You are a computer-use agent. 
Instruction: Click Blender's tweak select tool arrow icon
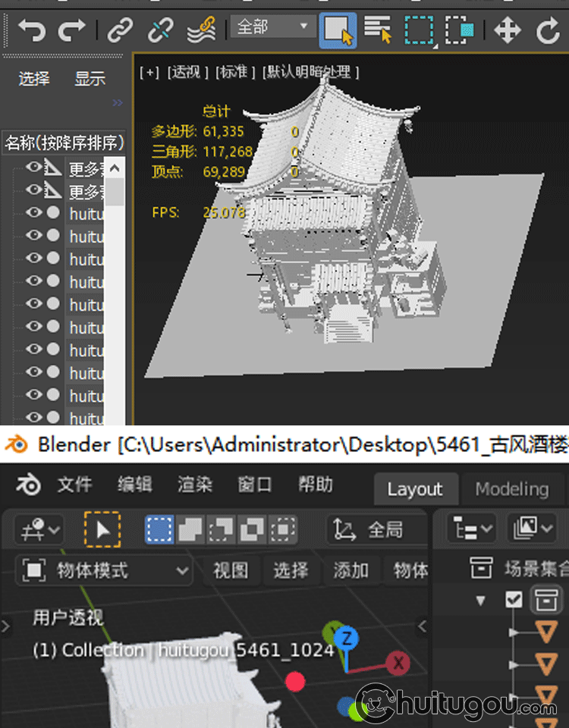pos(102,529)
